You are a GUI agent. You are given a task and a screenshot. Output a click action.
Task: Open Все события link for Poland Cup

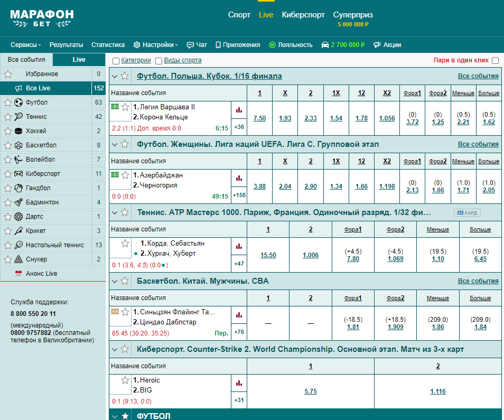coord(478,76)
